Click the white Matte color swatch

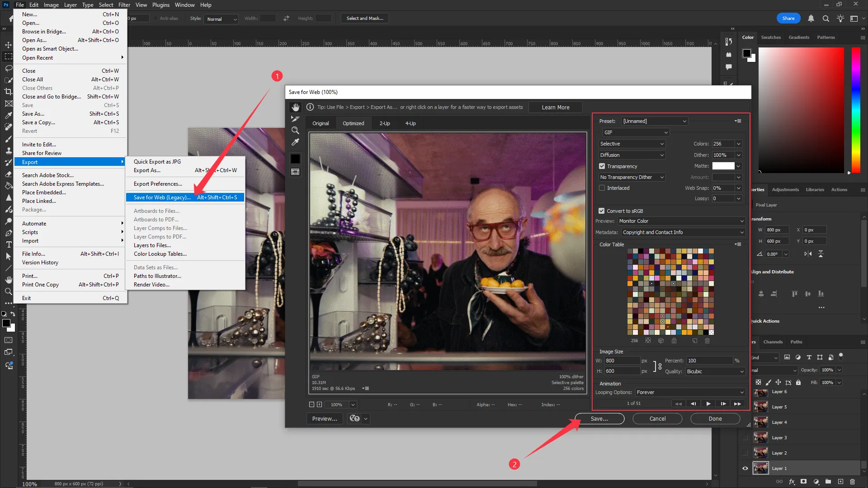[723, 166]
